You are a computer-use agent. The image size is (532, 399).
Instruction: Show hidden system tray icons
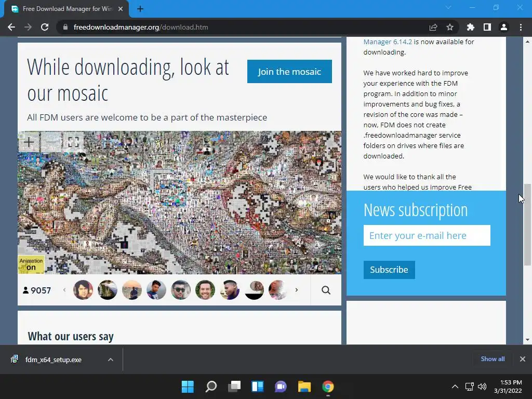click(455, 387)
